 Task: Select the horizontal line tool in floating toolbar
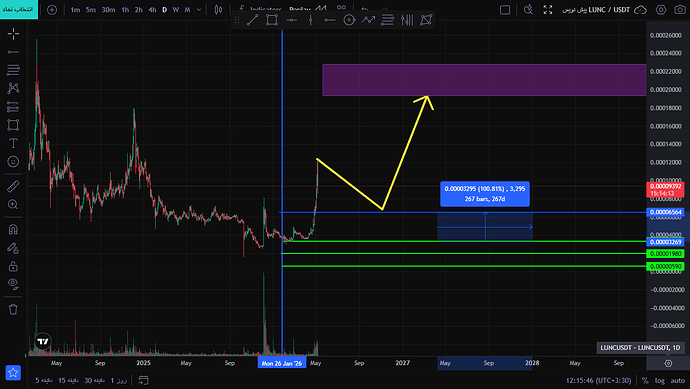pyautogui.click(x=291, y=20)
